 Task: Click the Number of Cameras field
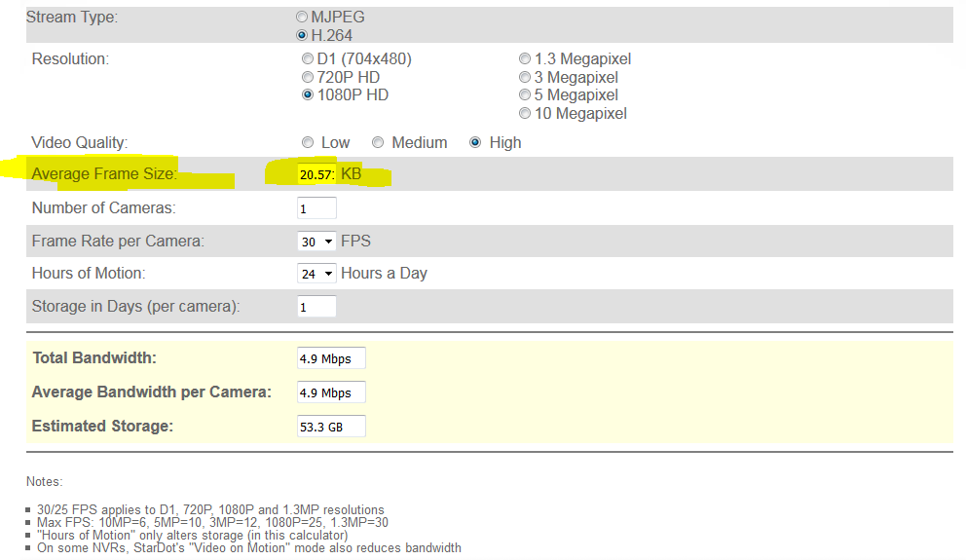coord(316,208)
